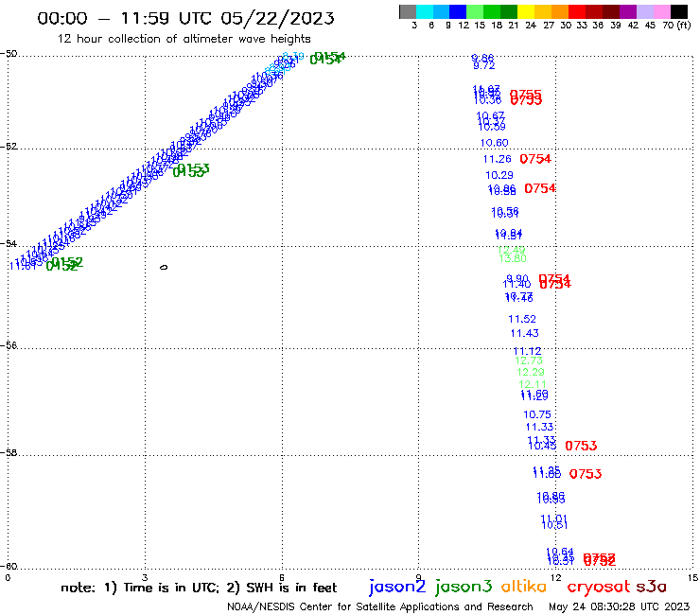The width and height of the screenshot is (700, 615).
Task: Click the small island outline on the map
Action: pyautogui.click(x=164, y=267)
